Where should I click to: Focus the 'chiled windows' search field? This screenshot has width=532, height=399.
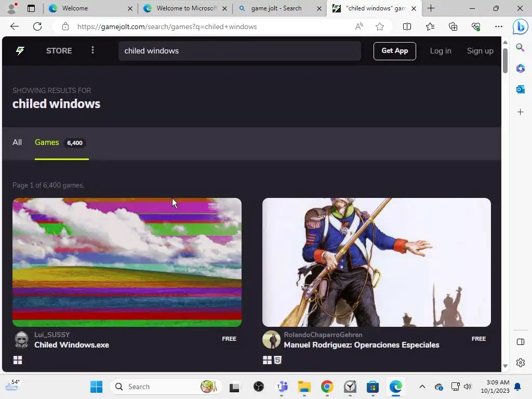point(240,51)
